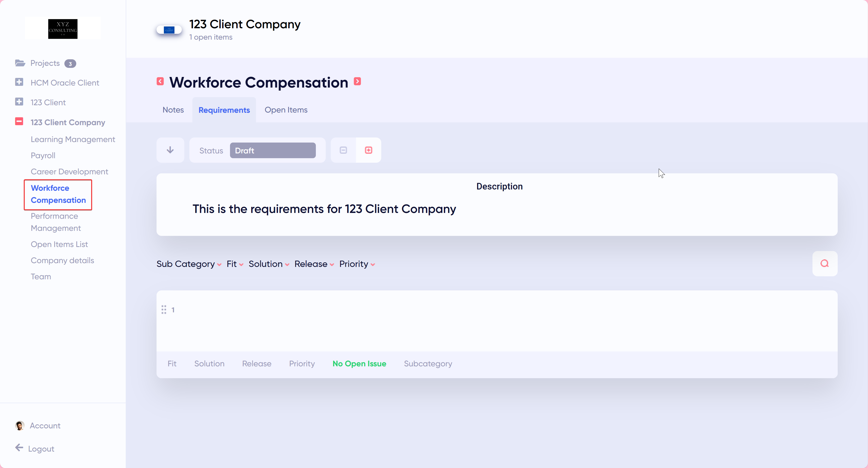Click the Projects folder icon
Screen dimensions: 868x468
[20, 63]
